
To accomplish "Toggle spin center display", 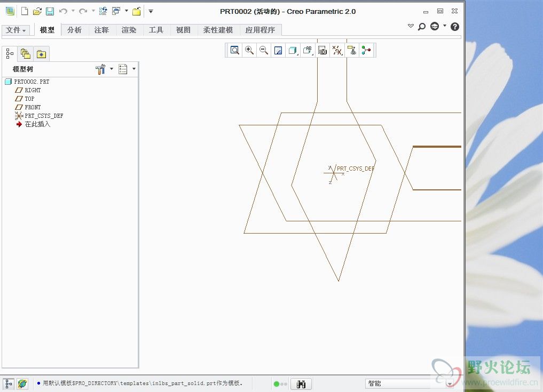I will click(366, 50).
